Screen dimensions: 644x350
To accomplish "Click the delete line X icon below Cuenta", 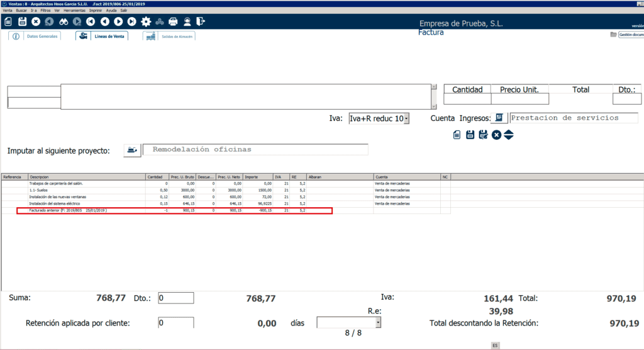I will pos(496,135).
